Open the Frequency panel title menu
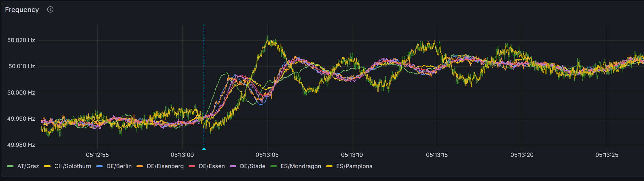 click(22, 10)
